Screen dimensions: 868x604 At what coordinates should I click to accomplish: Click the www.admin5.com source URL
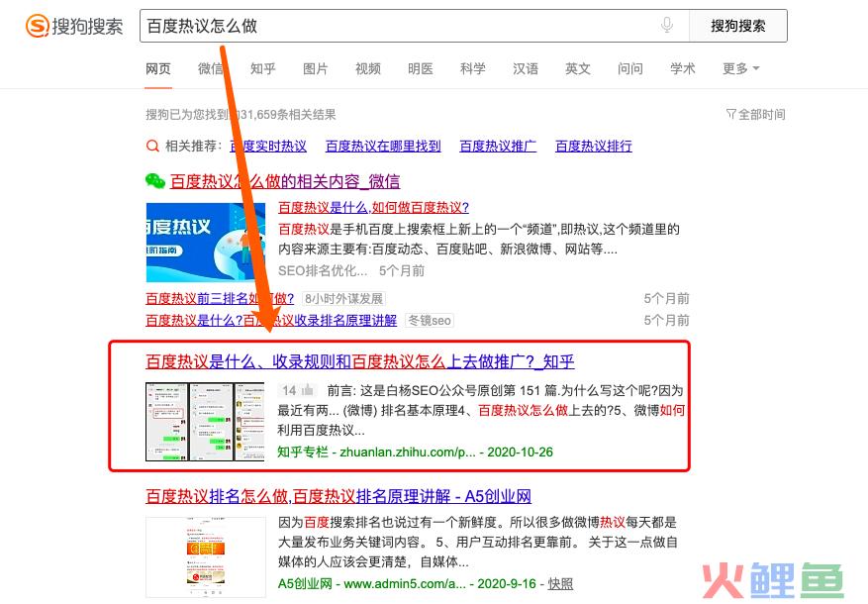tap(405, 584)
